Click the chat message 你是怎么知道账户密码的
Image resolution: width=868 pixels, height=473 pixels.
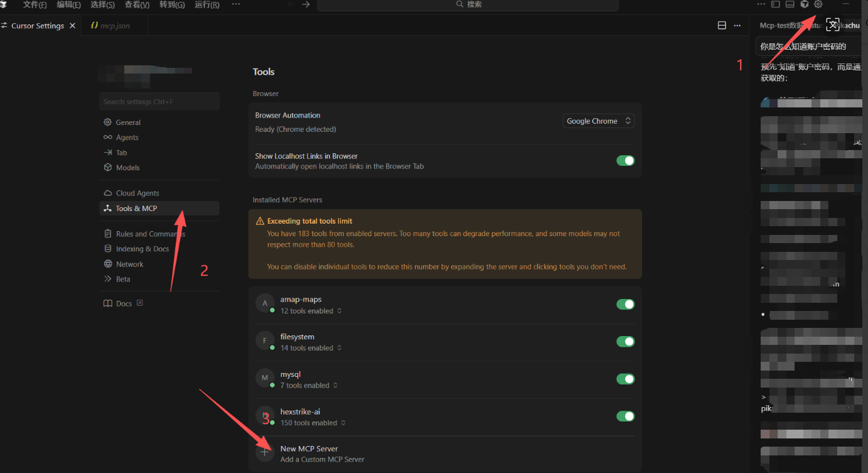click(x=803, y=46)
